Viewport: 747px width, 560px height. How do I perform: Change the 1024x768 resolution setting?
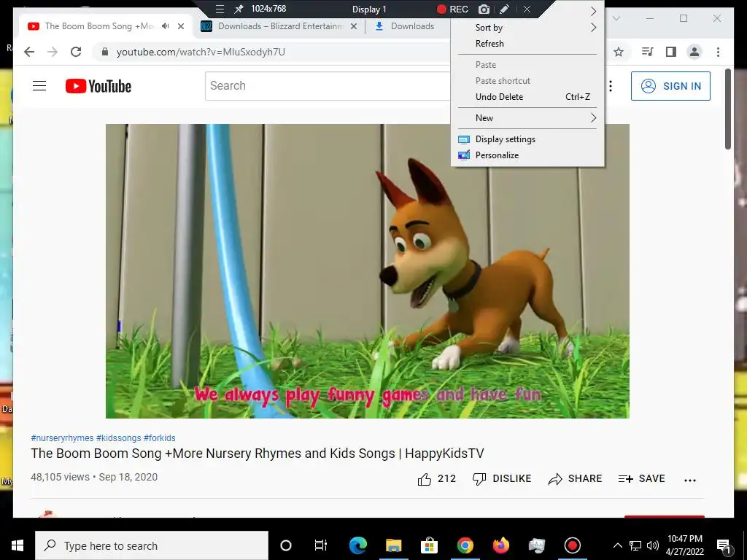coord(268,9)
